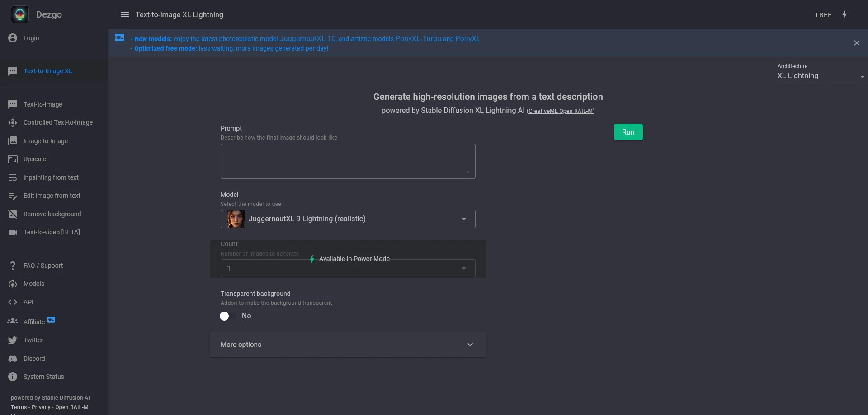Click the Dezgo logo icon
This screenshot has width=868, height=415.
[x=20, y=14]
